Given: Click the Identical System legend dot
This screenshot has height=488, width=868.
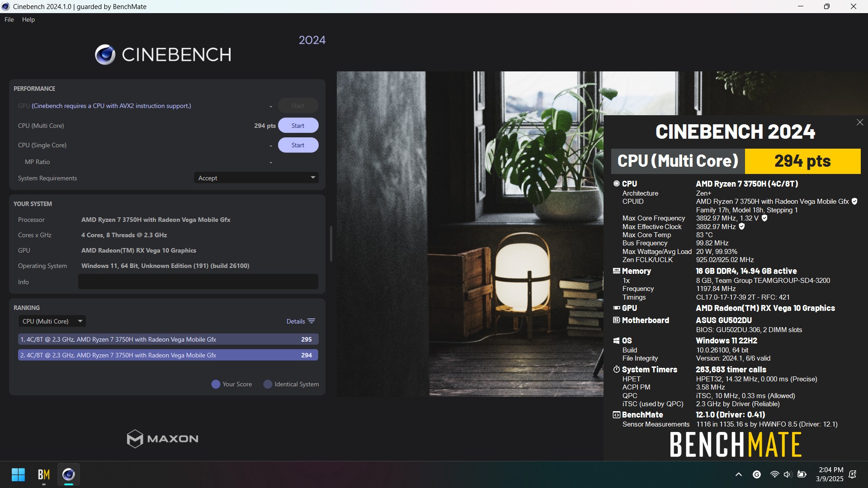Looking at the screenshot, I should coord(268,384).
